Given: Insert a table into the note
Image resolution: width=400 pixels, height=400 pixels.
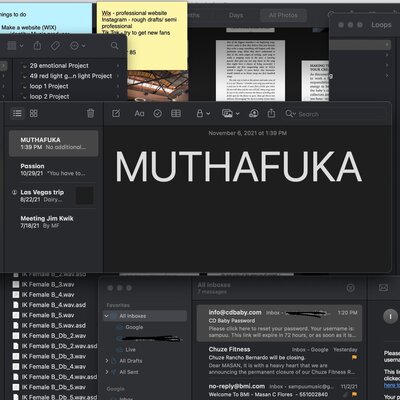Looking at the screenshot, I should (x=176, y=114).
